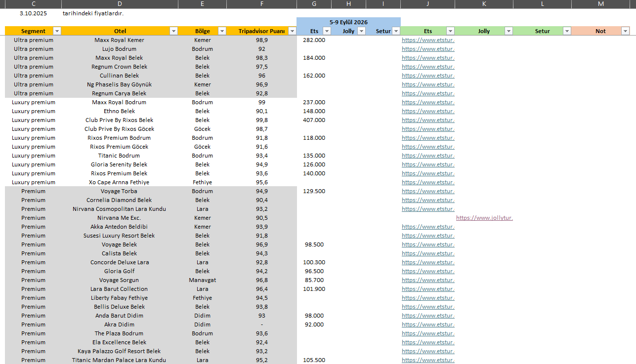
Task: Open the etstur link for Titanic Bodrum
Action: (428, 156)
